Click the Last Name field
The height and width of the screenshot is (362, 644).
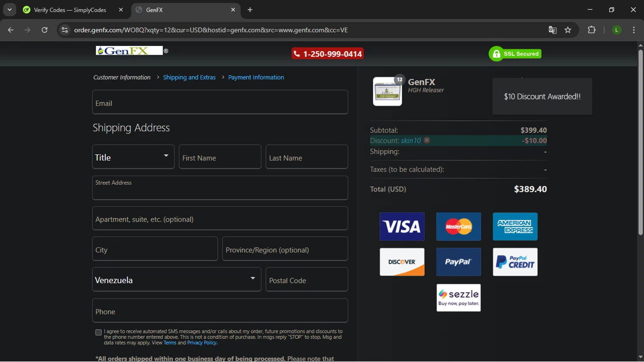307,157
